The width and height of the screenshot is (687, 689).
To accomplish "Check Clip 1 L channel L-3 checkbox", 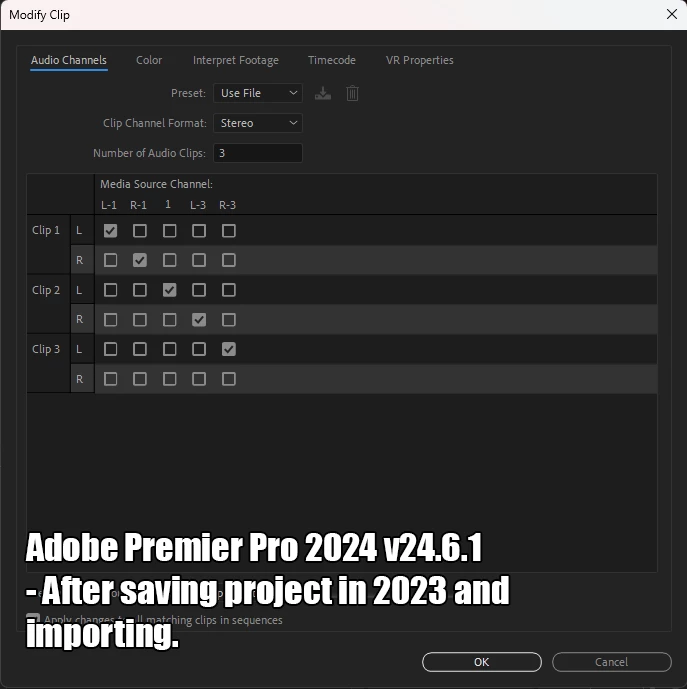I will pos(199,231).
